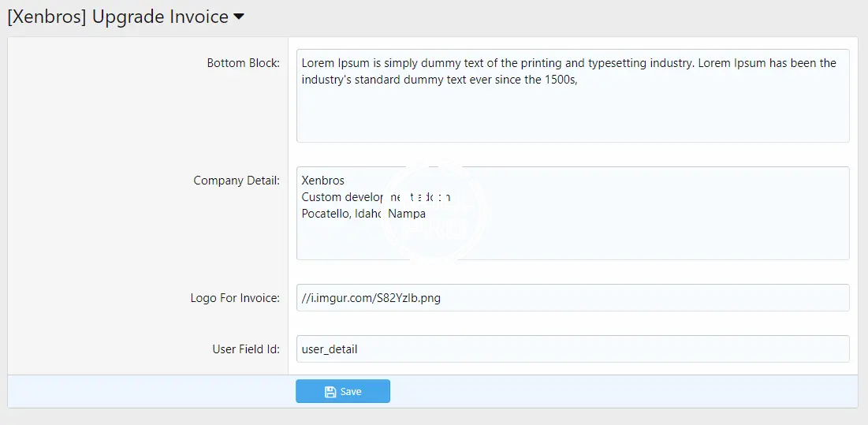
Task: Click the [Xenbros] Upgrade Invoice title text
Action: [118, 17]
